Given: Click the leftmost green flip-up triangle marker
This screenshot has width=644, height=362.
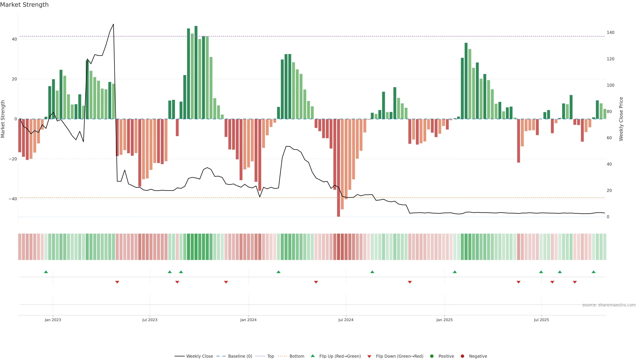Looking at the screenshot, I should click(46, 272).
